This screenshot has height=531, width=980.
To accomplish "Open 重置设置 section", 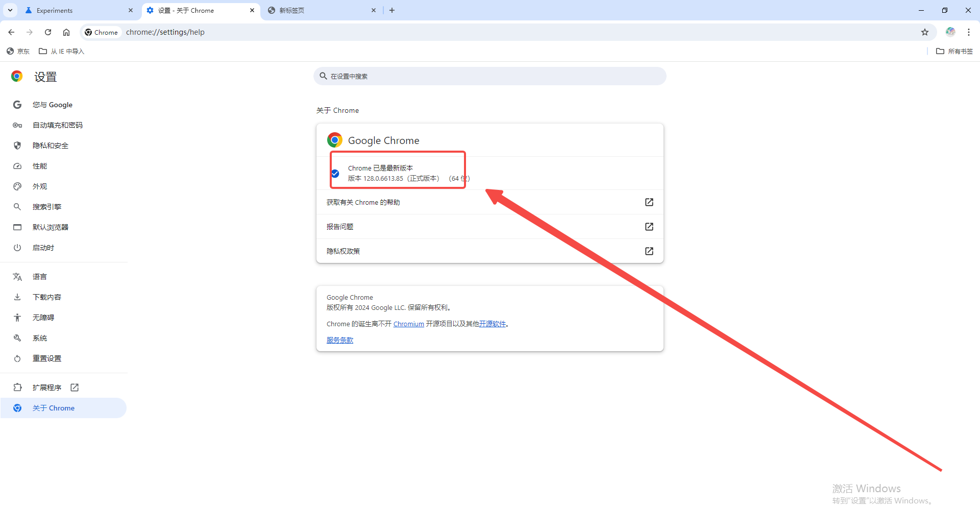I will [x=64, y=358].
